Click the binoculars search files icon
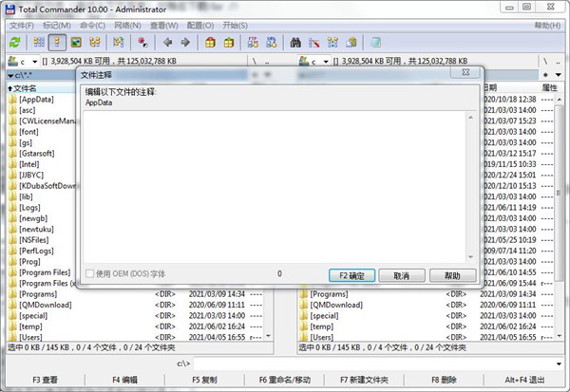The image size is (570, 392). [295, 42]
